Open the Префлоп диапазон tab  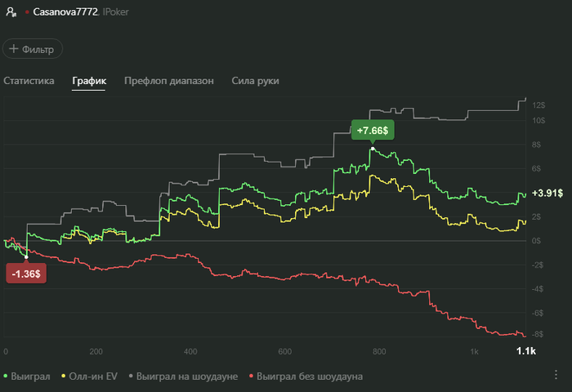[169, 81]
